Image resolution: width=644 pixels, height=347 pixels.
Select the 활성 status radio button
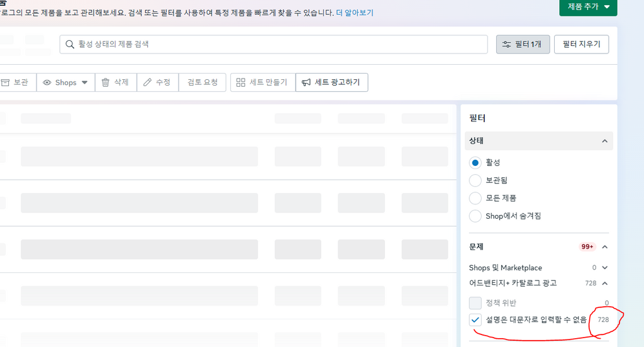[x=475, y=163]
